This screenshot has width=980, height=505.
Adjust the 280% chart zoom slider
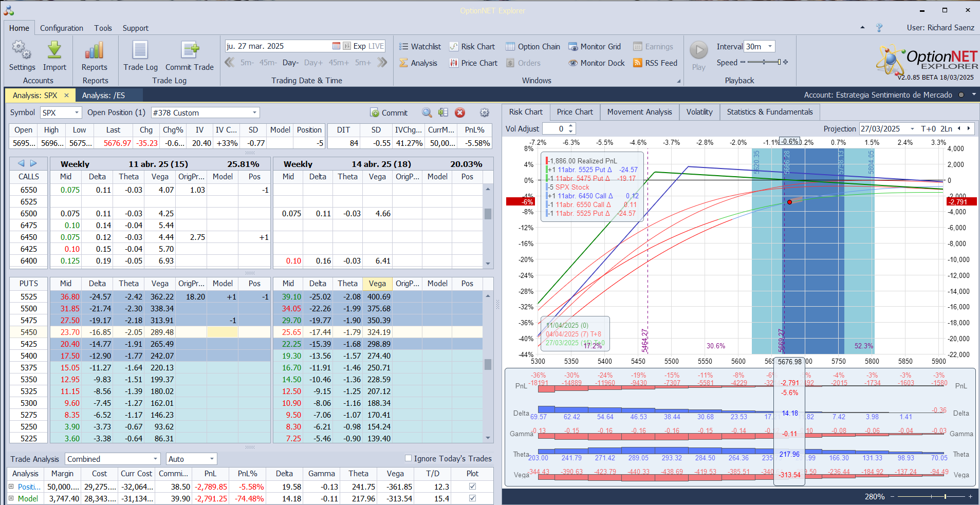tap(931, 497)
